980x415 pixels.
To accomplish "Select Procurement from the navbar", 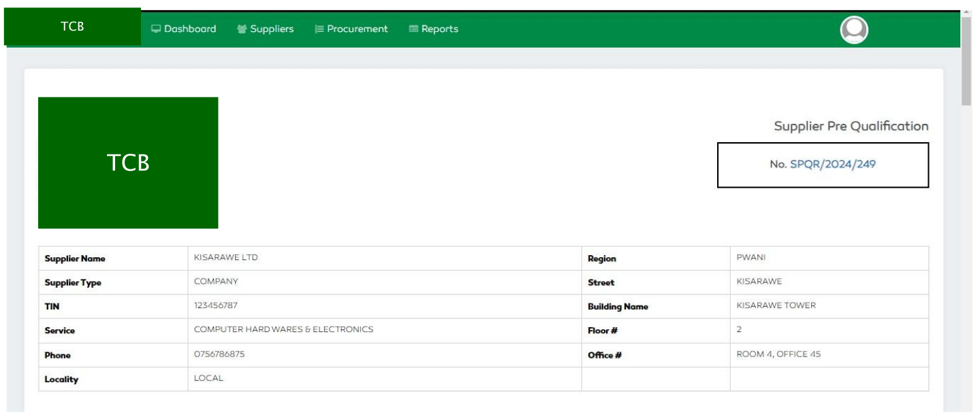I will [x=356, y=29].
